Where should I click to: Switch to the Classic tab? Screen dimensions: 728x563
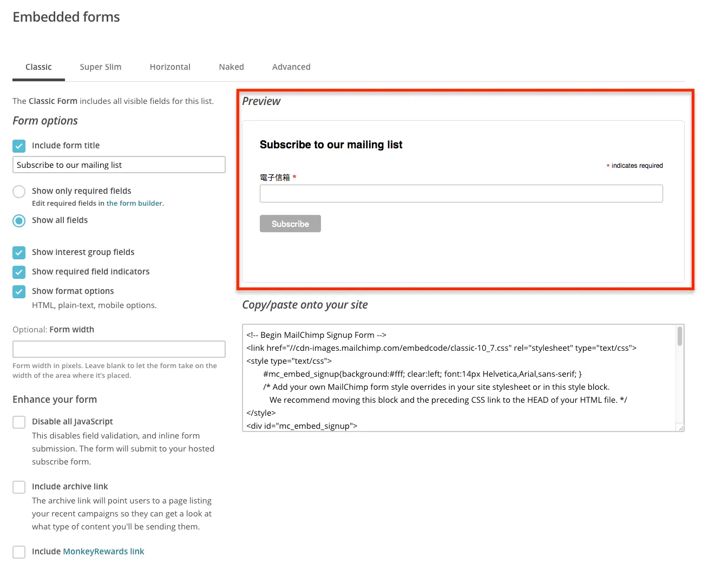[x=38, y=67]
